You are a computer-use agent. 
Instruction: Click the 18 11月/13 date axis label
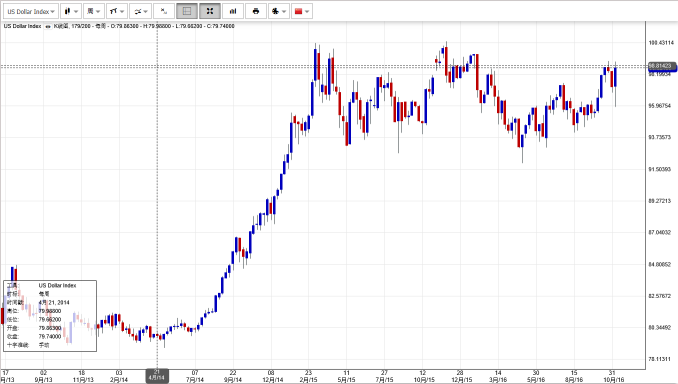(x=82, y=376)
